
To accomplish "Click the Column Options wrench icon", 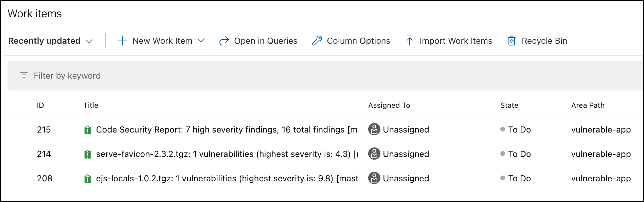I will [x=317, y=41].
